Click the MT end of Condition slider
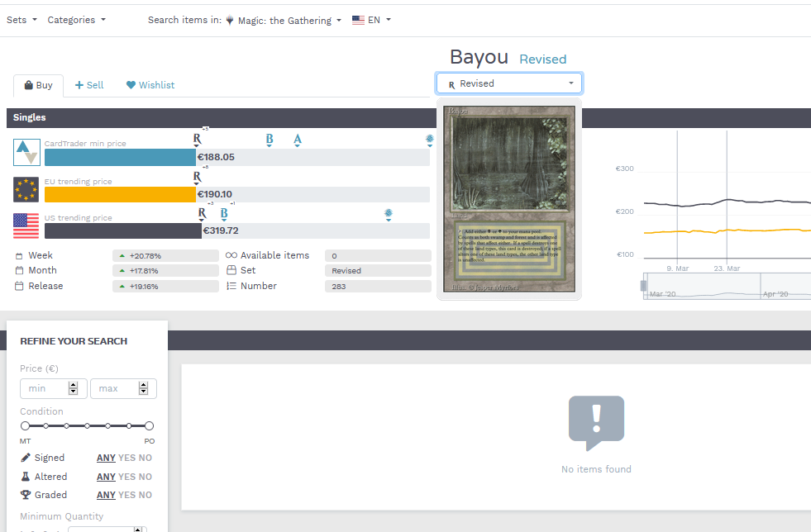 [x=25, y=425]
